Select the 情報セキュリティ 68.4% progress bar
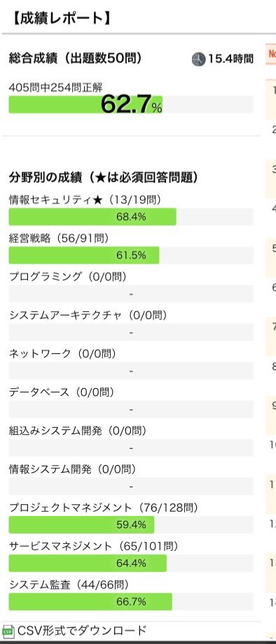Viewport: 276px width, 644px height. [x=131, y=217]
